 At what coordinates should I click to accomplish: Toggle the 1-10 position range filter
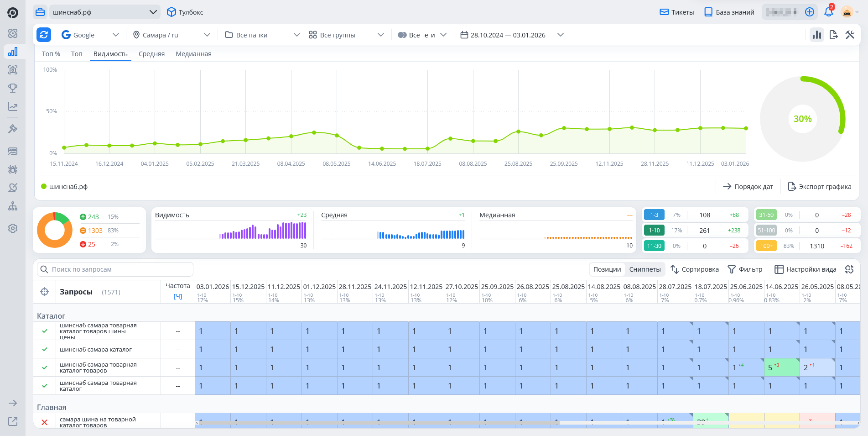coord(654,231)
